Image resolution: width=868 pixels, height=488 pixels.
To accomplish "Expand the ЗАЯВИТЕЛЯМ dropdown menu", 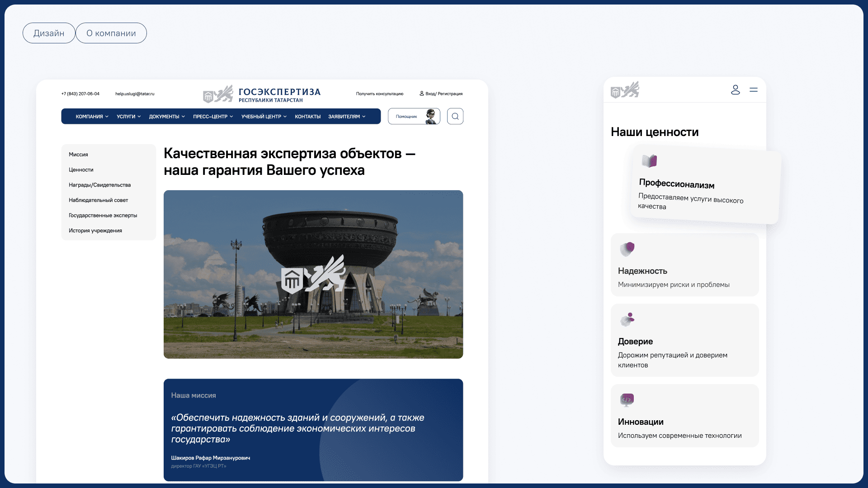I will [347, 117].
